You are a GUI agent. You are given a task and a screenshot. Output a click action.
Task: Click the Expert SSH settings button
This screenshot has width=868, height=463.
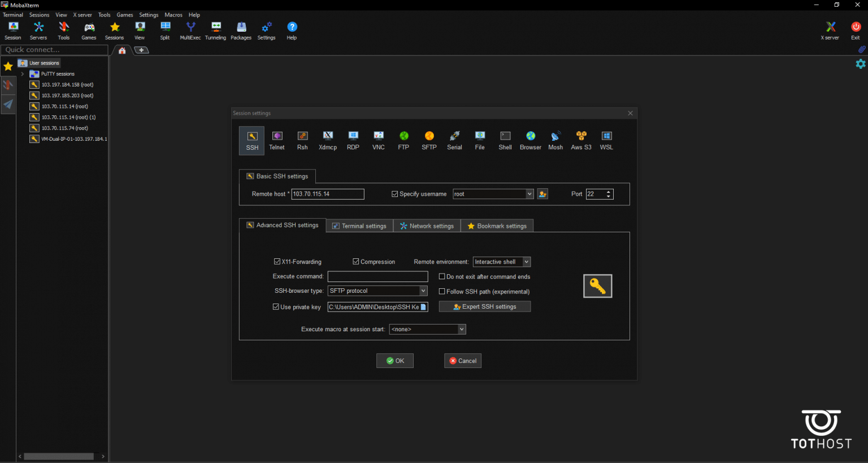[485, 306]
